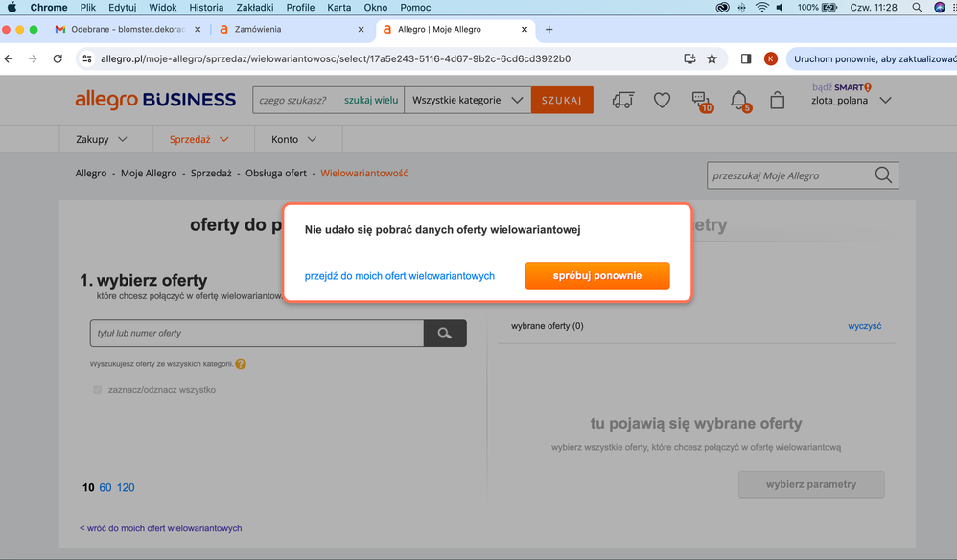Click the Creative Cloud menu bar icon

(723, 8)
